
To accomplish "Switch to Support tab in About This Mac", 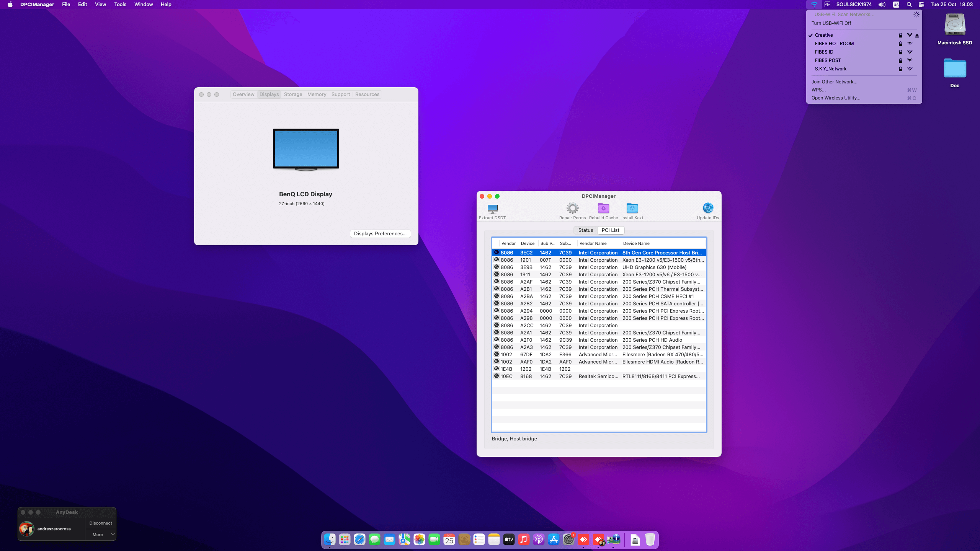I will click(341, 95).
